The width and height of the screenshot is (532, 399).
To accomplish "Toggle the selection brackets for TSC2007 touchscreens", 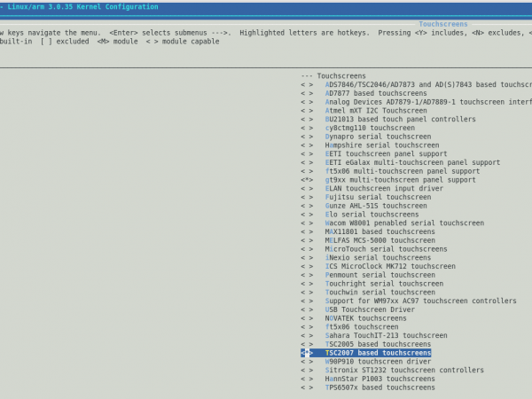I will (x=306, y=353).
